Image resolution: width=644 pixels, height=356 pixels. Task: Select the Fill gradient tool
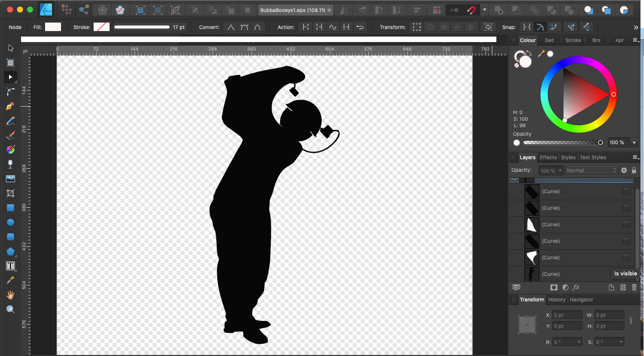coord(11,149)
